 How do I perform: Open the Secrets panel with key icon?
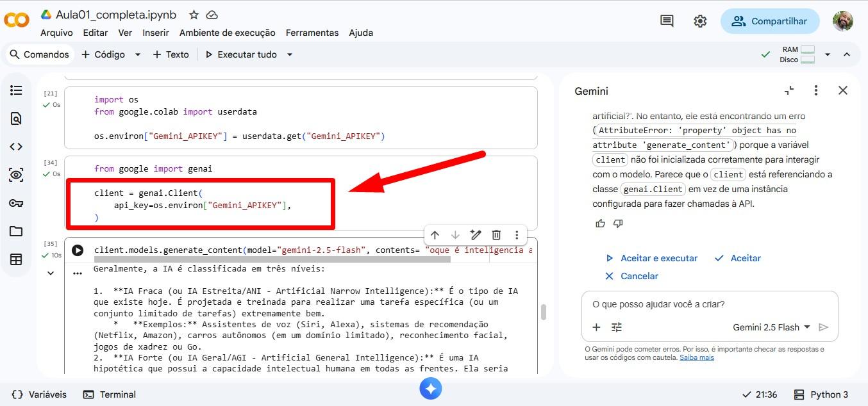(x=16, y=203)
